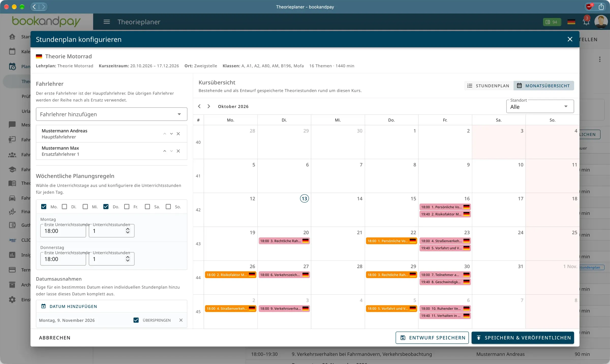Click the browser back arrow
This screenshot has width=610, height=364.
pos(34,7)
